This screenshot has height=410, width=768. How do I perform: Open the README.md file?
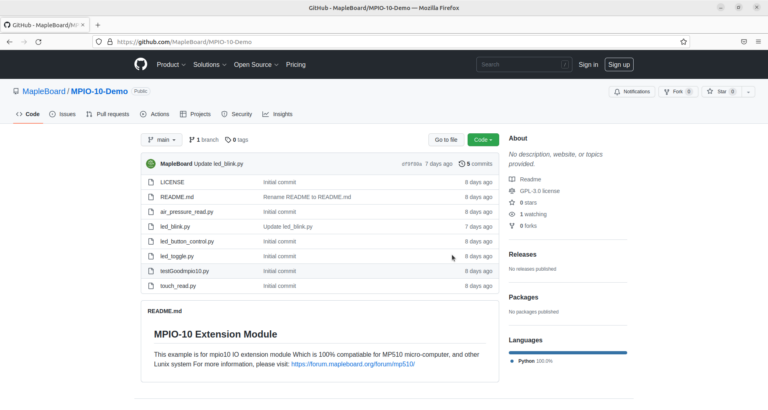[x=177, y=197]
